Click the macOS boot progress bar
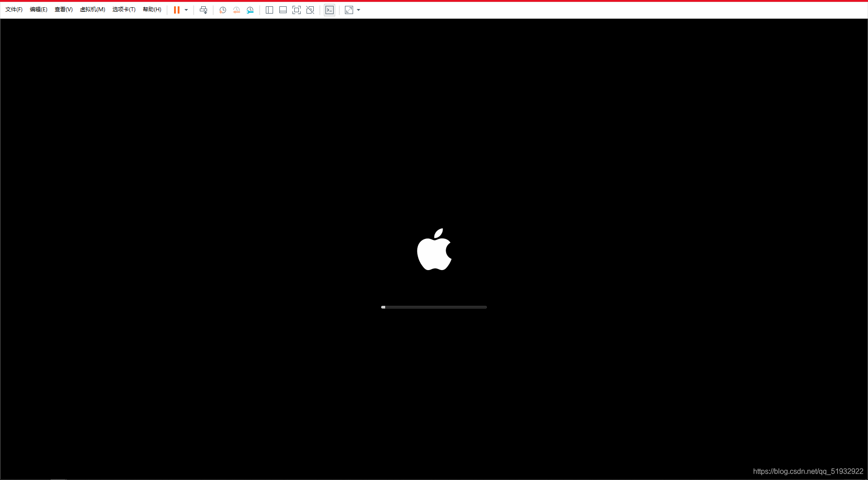 (x=434, y=307)
